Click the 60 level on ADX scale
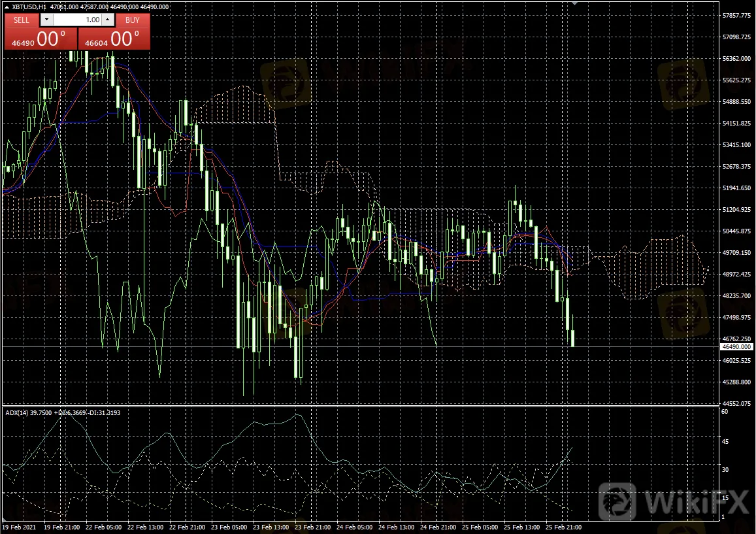Screen dimensions: 756x534 [x=725, y=412]
